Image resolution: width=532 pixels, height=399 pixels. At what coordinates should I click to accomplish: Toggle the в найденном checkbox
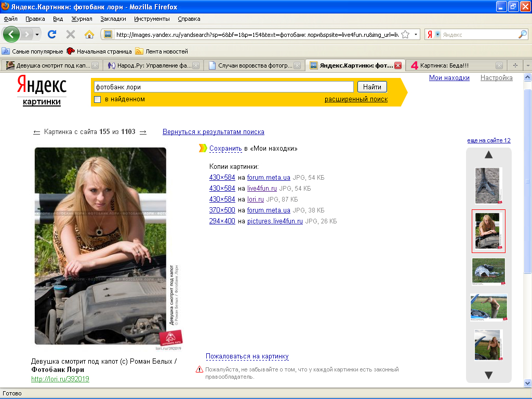click(97, 99)
